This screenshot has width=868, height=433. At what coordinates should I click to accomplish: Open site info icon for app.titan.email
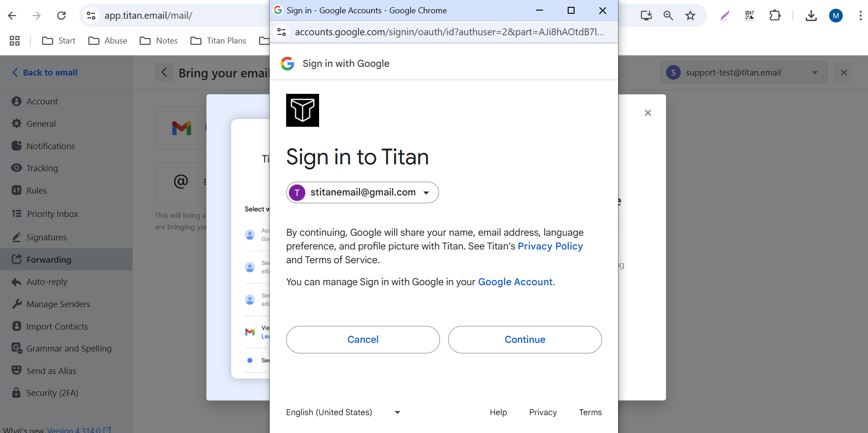pos(91,16)
